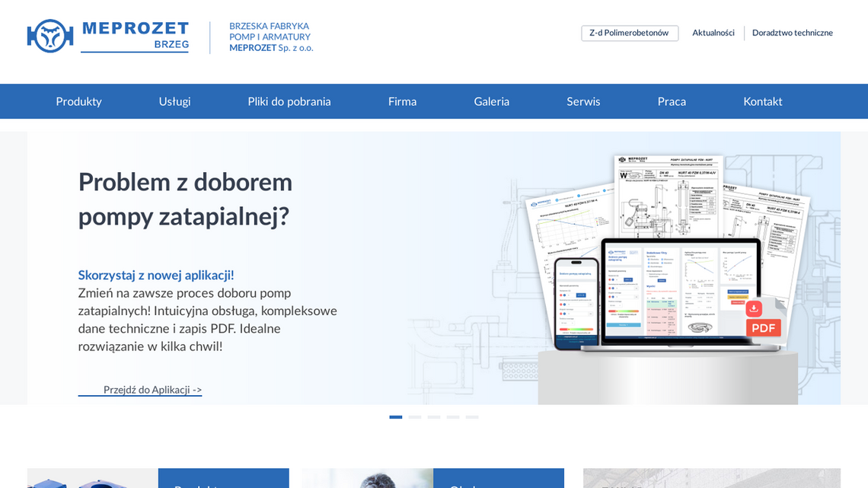Open the Praca menu item
The width and height of the screenshot is (868, 488).
pos(672,101)
